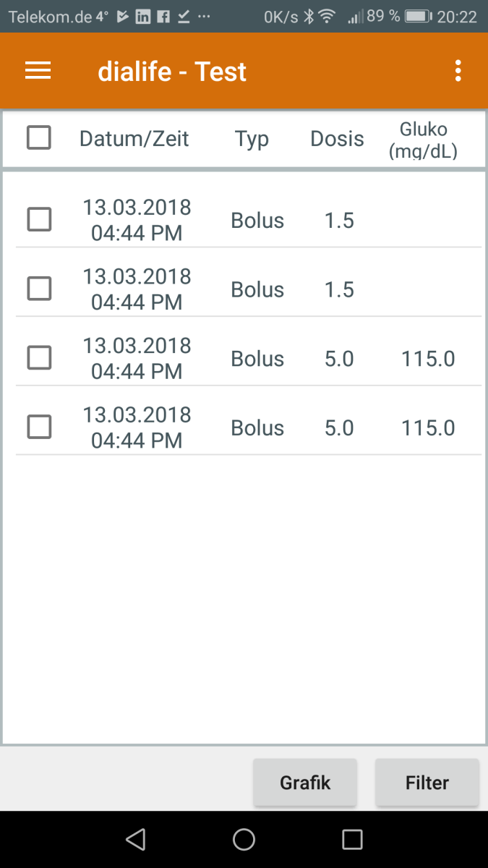The image size is (488, 868).
Task: Open the Grafik chart view
Action: 305,783
